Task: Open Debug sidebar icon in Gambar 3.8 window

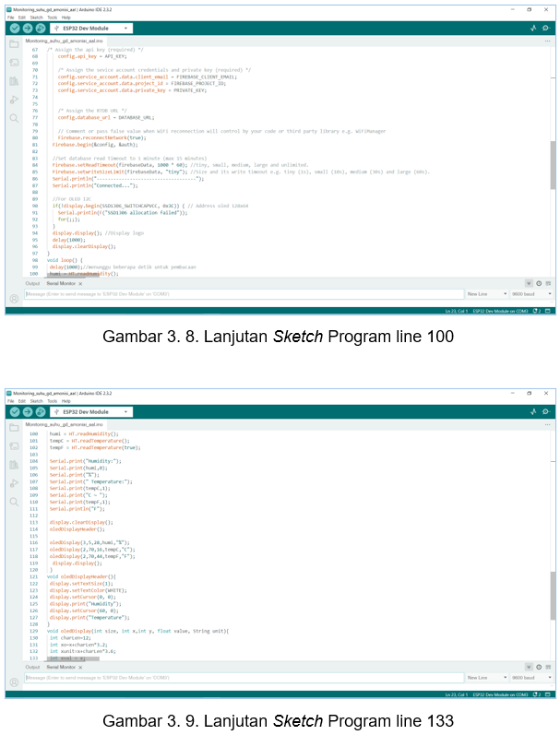Action: pyautogui.click(x=14, y=100)
